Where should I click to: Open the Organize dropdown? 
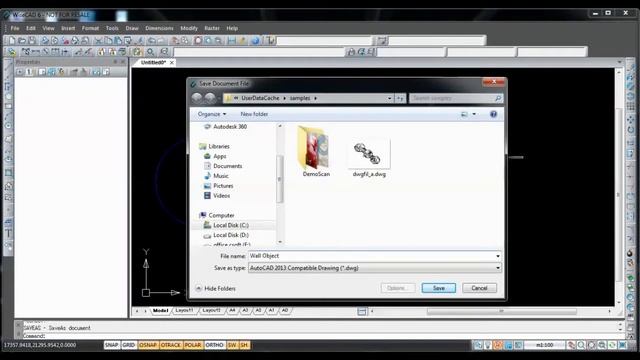[x=212, y=114]
